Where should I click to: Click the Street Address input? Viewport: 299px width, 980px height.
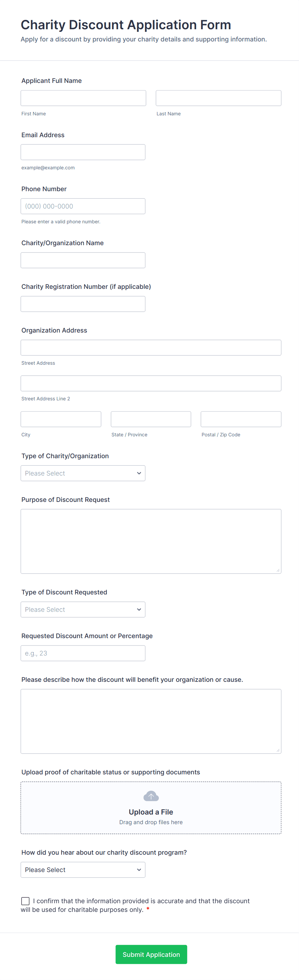[151, 348]
